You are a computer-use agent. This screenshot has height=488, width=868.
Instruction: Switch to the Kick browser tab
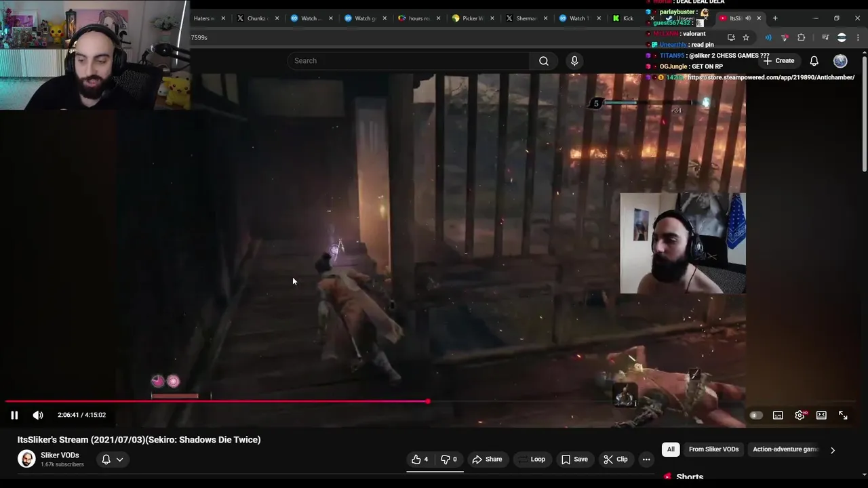click(623, 18)
